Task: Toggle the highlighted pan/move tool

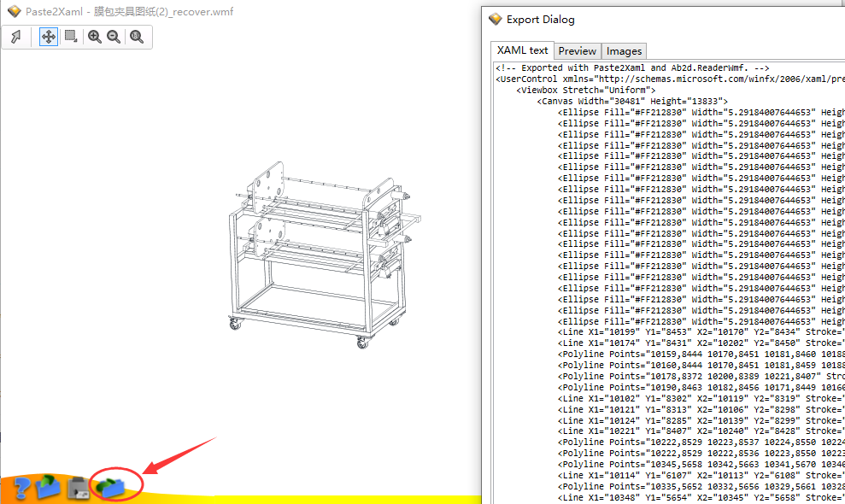Action: [x=48, y=37]
